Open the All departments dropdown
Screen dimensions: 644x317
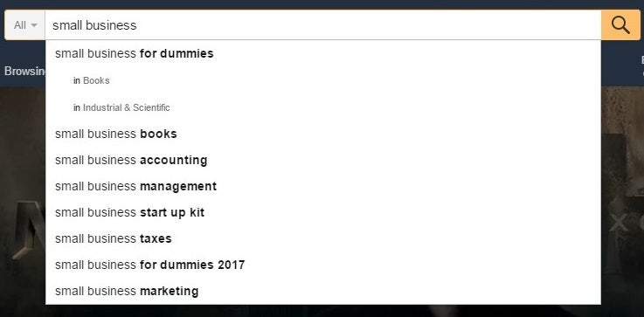(x=25, y=25)
